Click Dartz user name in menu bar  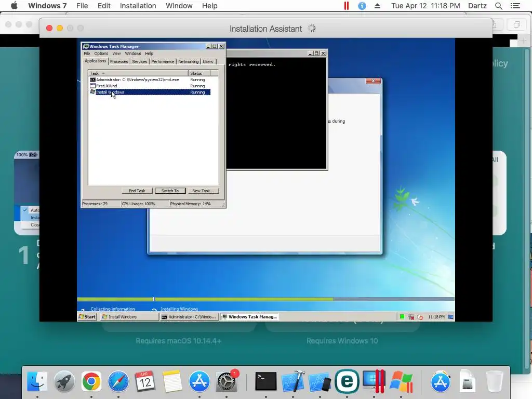pos(477,6)
